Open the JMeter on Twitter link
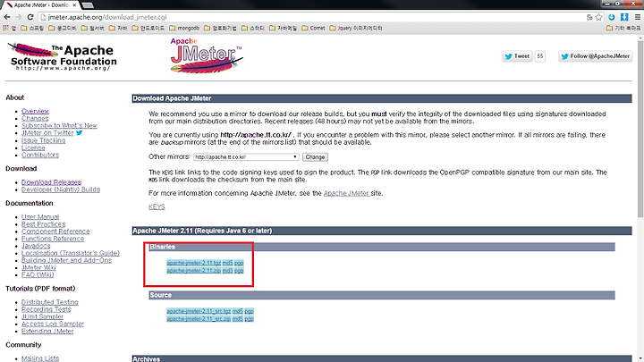The width and height of the screenshot is (644, 362). tap(47, 133)
